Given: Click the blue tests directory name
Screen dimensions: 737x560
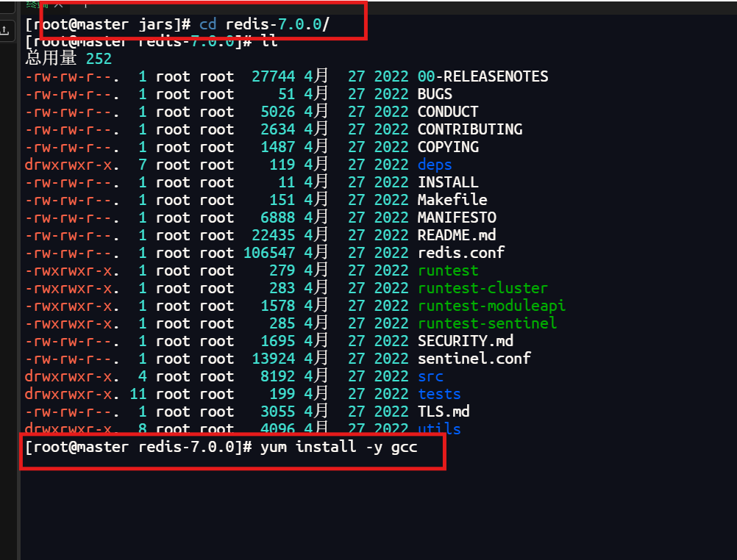Looking at the screenshot, I should (x=439, y=394).
